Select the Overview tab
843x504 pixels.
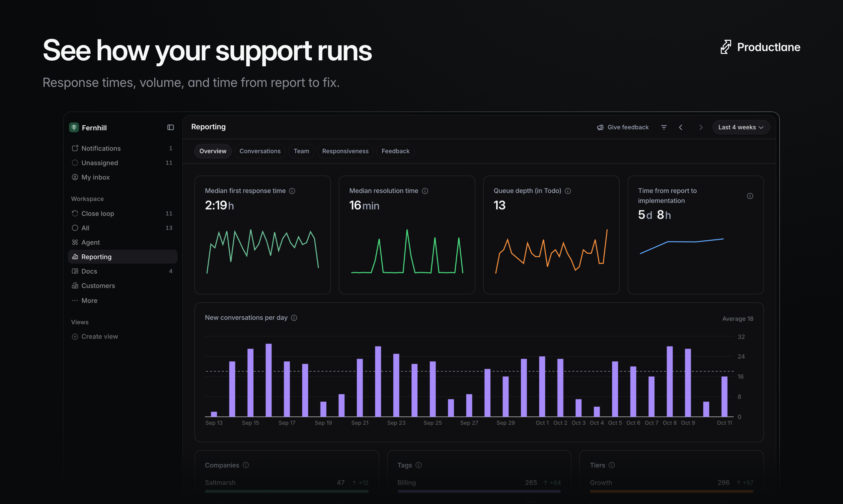tap(213, 151)
